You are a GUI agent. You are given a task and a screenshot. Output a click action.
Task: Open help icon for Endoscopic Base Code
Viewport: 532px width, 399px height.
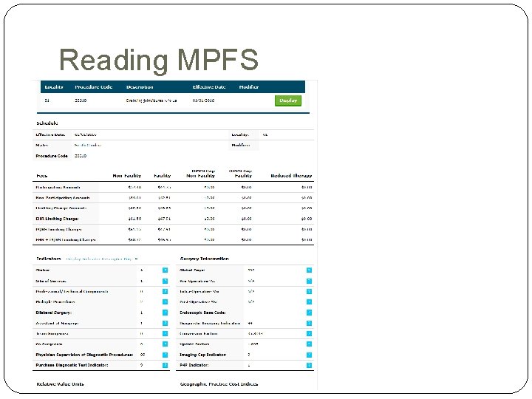[x=309, y=313]
